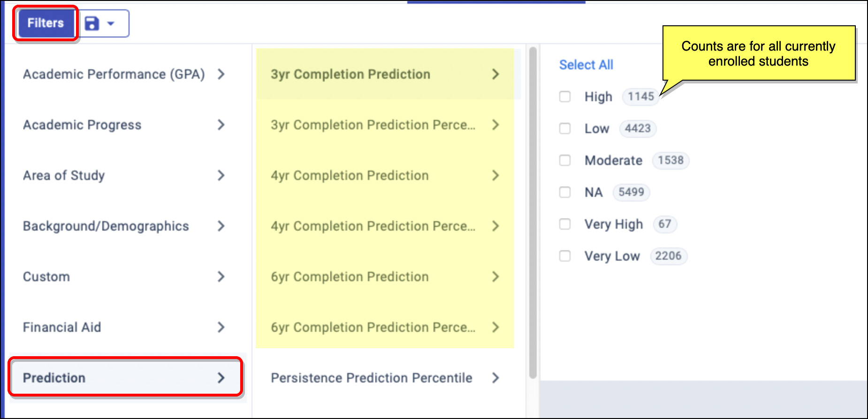Tick the NA checkbox
Viewport: 868px width, 419px height.
pos(565,192)
